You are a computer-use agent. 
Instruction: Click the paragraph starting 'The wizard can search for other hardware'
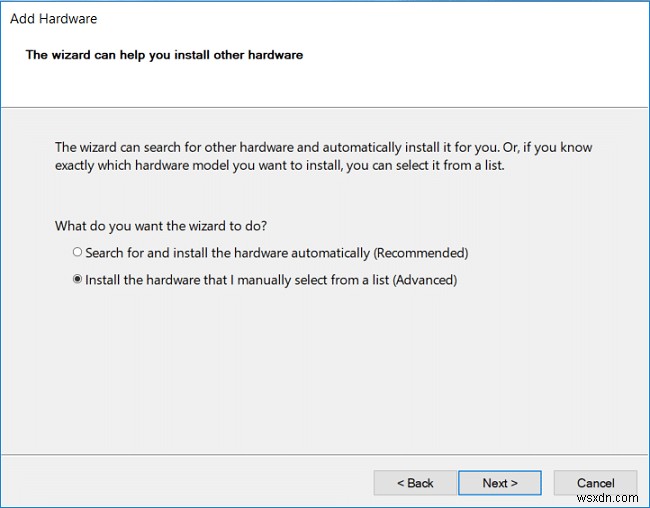coord(323,156)
